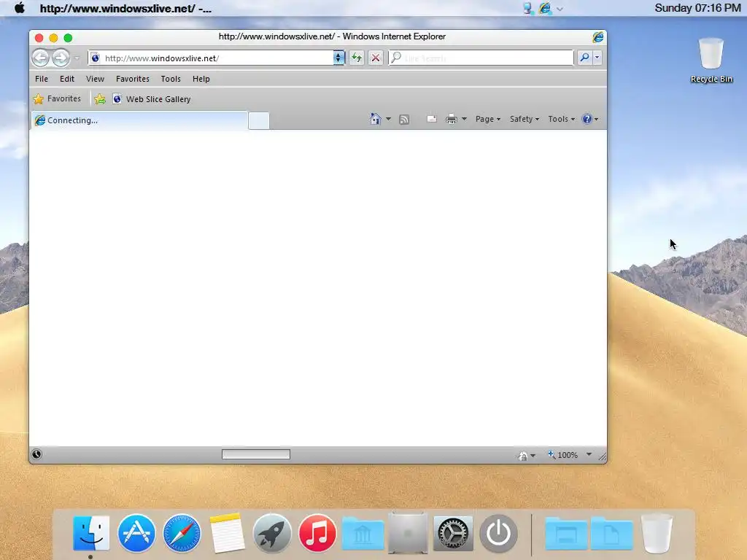Viewport: 747px width, 560px height.
Task: Click the Sunday 07:16 PM clock
Action: coord(697,8)
